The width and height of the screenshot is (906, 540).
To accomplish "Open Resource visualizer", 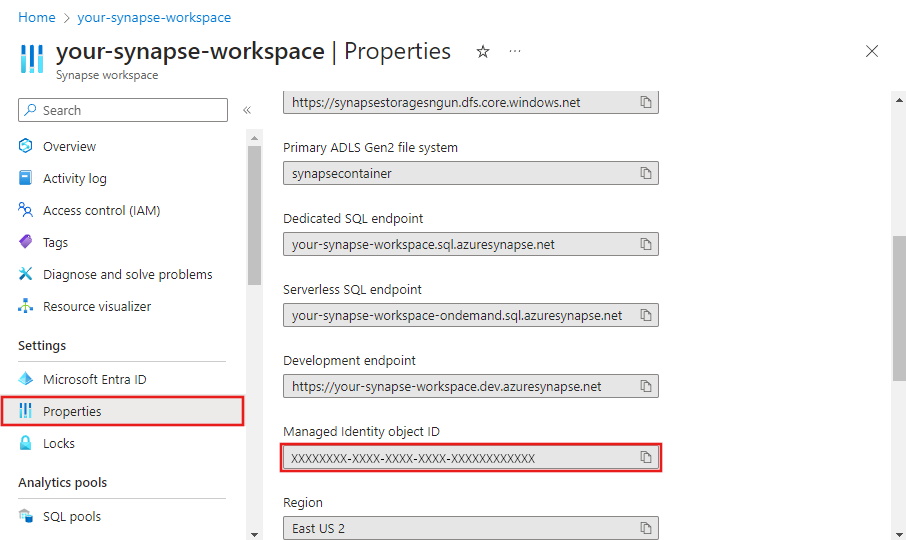I will click(97, 307).
